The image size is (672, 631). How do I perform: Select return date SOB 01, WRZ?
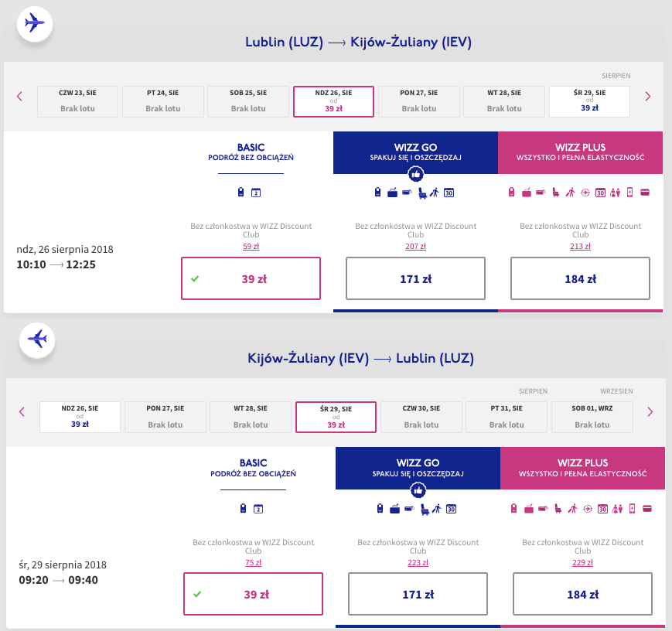(x=592, y=417)
